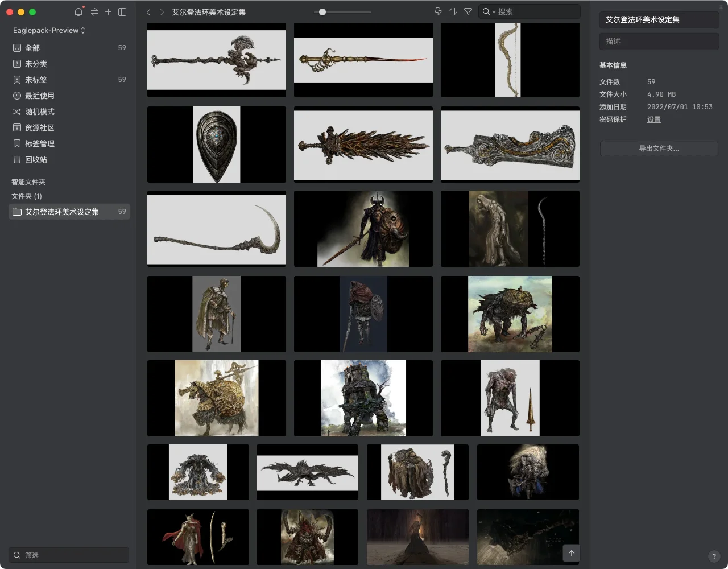Image resolution: width=728 pixels, height=569 pixels.
Task: Select ornate feathered halberd thumbnail
Action: click(x=217, y=60)
